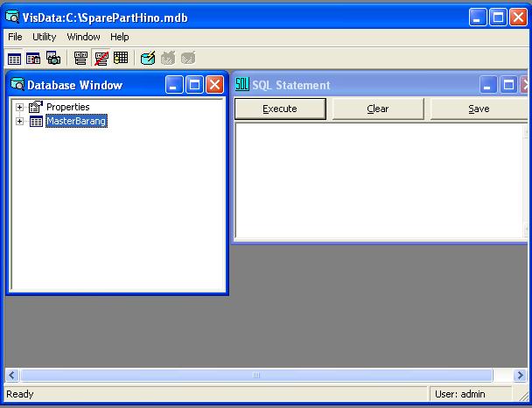Click the horizontal scrollbar right arrow

click(x=520, y=376)
